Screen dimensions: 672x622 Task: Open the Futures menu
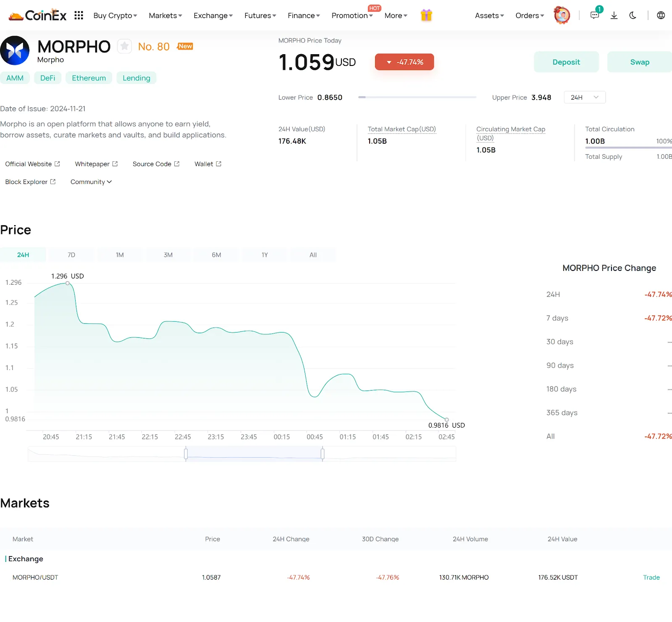coord(260,16)
